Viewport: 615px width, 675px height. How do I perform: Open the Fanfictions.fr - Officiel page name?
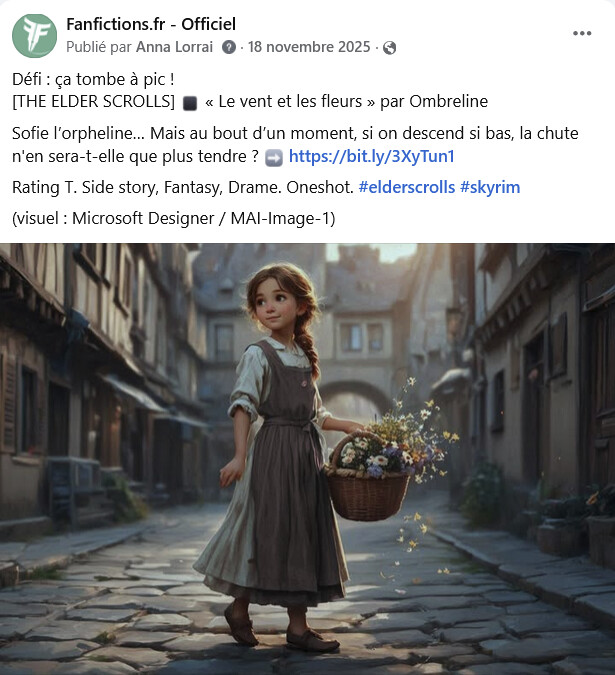pyautogui.click(x=151, y=24)
